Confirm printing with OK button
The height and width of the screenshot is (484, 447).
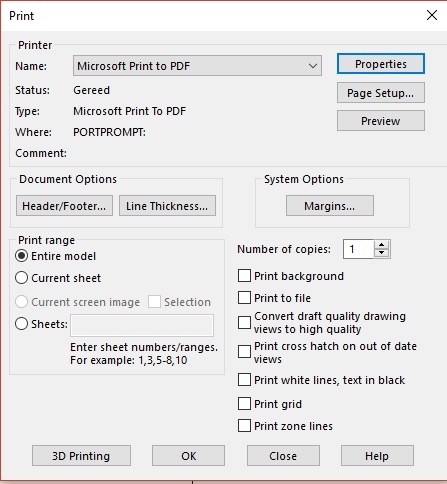(188, 456)
